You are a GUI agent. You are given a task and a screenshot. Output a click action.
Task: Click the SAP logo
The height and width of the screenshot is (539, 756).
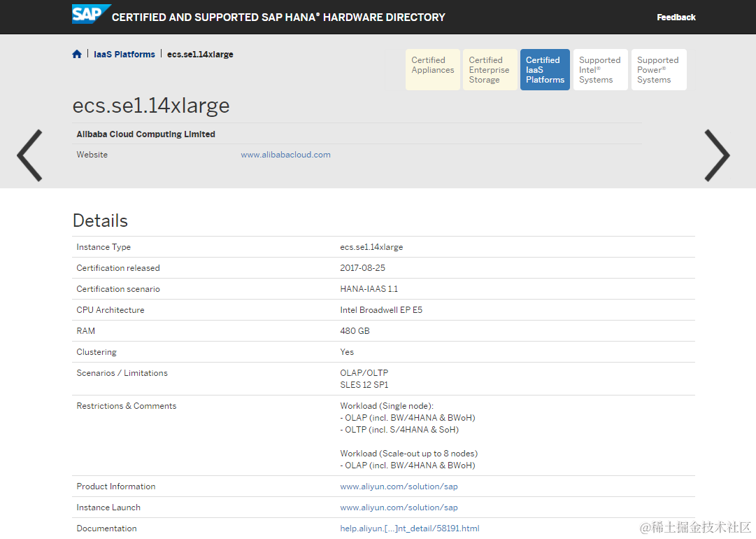[x=91, y=13]
